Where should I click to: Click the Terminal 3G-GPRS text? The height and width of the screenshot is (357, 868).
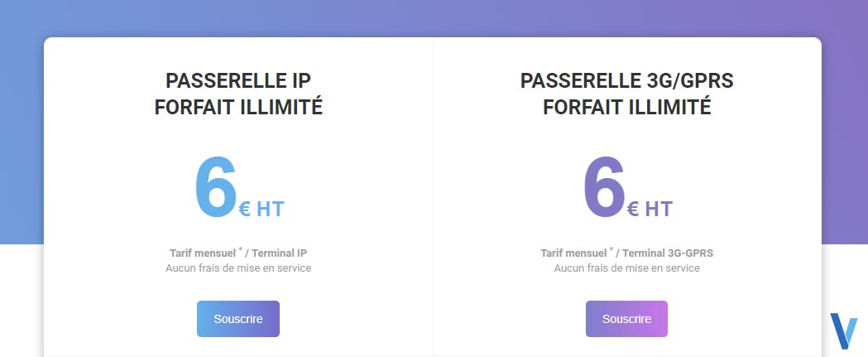click(668, 253)
